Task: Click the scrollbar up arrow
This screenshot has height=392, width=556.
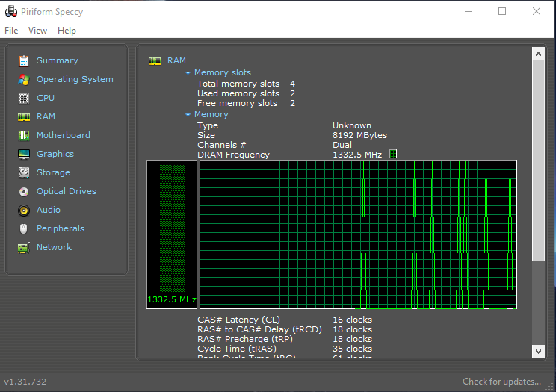Action: [x=538, y=54]
